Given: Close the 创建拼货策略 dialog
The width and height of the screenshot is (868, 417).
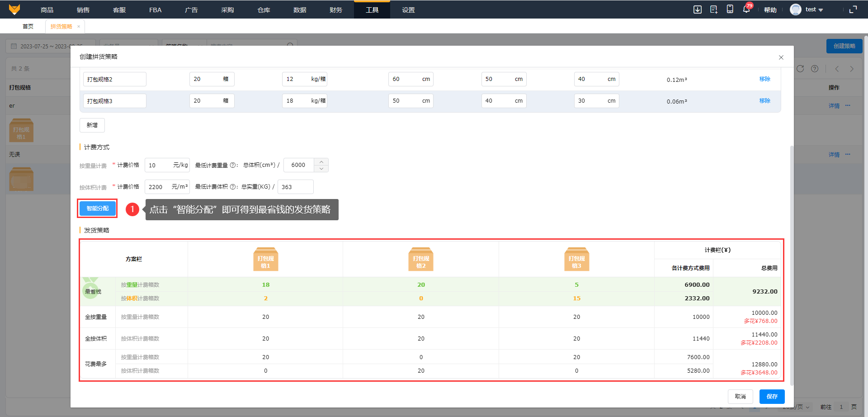Looking at the screenshot, I should click(x=781, y=57).
